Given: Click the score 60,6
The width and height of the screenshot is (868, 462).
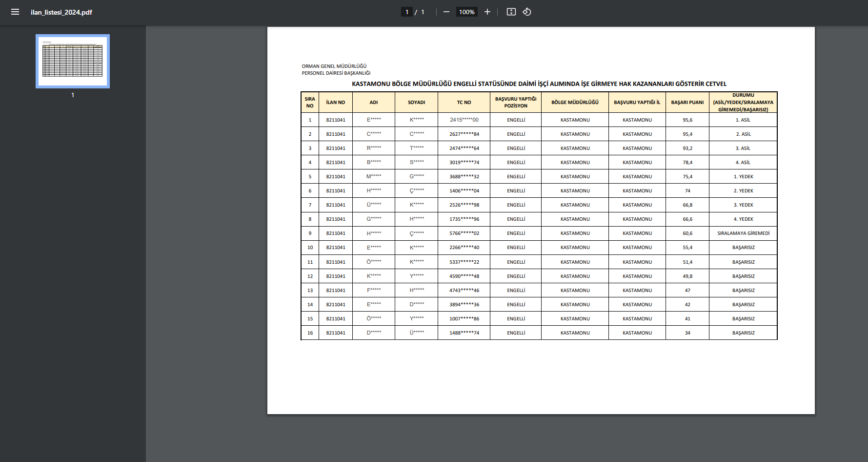Looking at the screenshot, I should tap(687, 233).
